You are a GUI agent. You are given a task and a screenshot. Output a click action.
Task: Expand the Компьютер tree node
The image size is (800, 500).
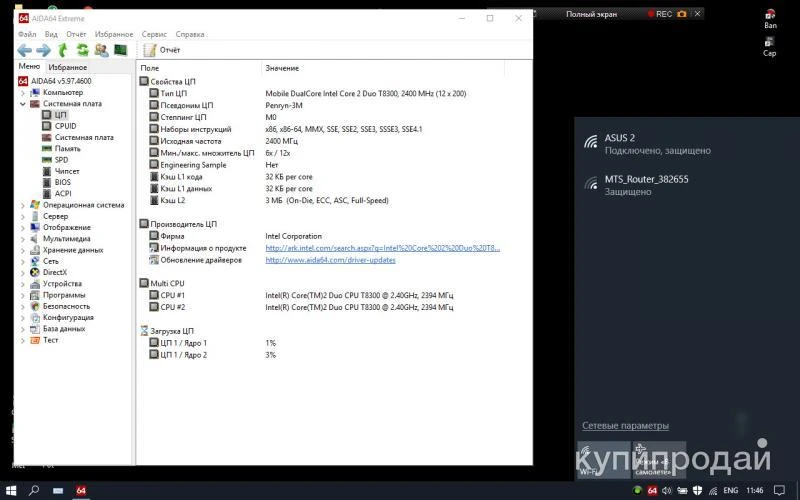coord(22,92)
